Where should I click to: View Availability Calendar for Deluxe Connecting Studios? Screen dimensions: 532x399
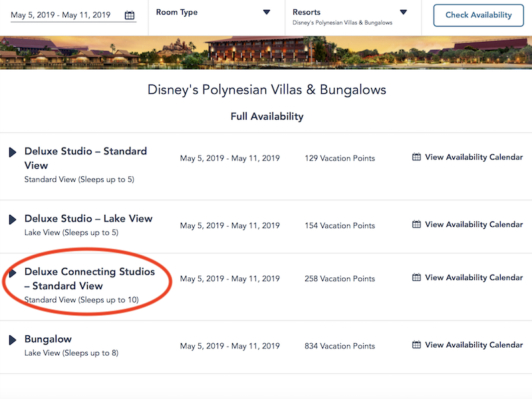[x=473, y=277]
